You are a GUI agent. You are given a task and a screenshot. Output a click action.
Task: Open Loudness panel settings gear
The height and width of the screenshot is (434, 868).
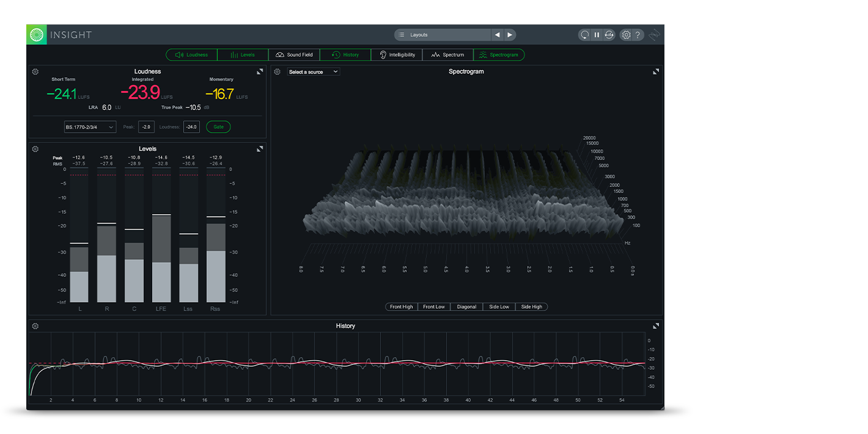[35, 72]
